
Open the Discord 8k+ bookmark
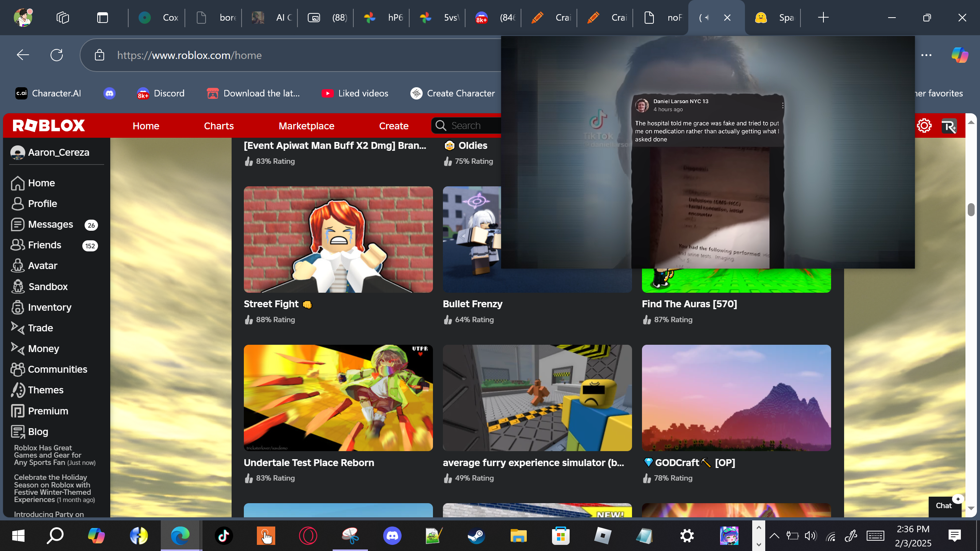161,93
